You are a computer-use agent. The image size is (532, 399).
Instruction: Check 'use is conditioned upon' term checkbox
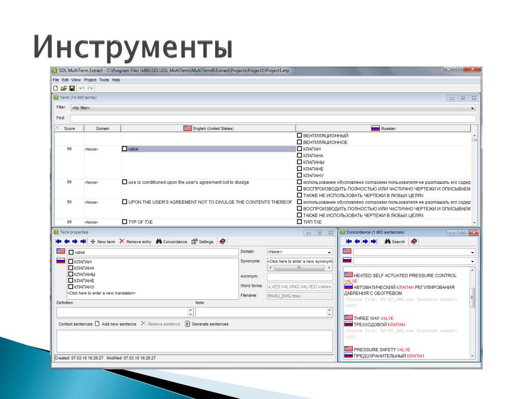click(x=125, y=182)
